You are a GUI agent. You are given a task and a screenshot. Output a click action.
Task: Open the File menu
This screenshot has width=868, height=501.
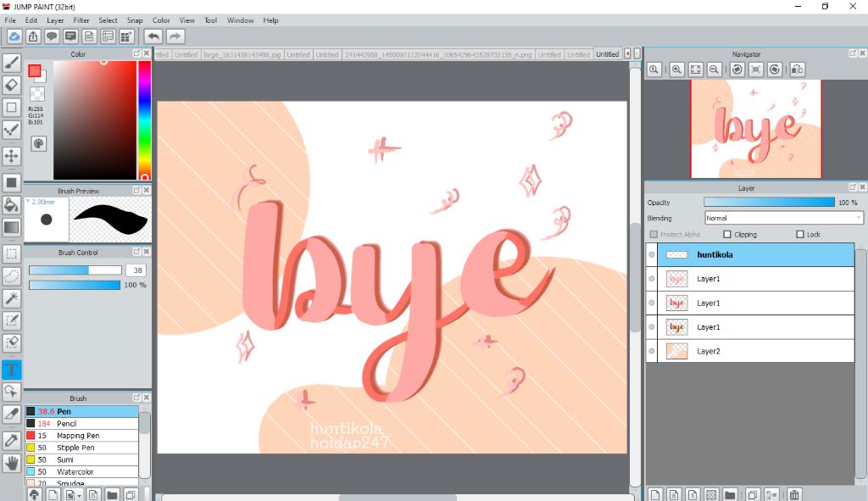(x=10, y=20)
